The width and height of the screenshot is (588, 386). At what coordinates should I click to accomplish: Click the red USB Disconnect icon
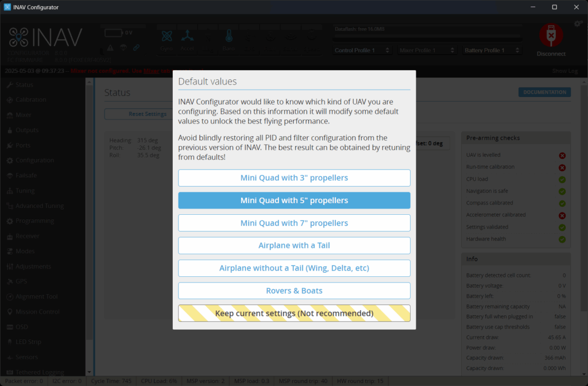pyautogui.click(x=551, y=36)
